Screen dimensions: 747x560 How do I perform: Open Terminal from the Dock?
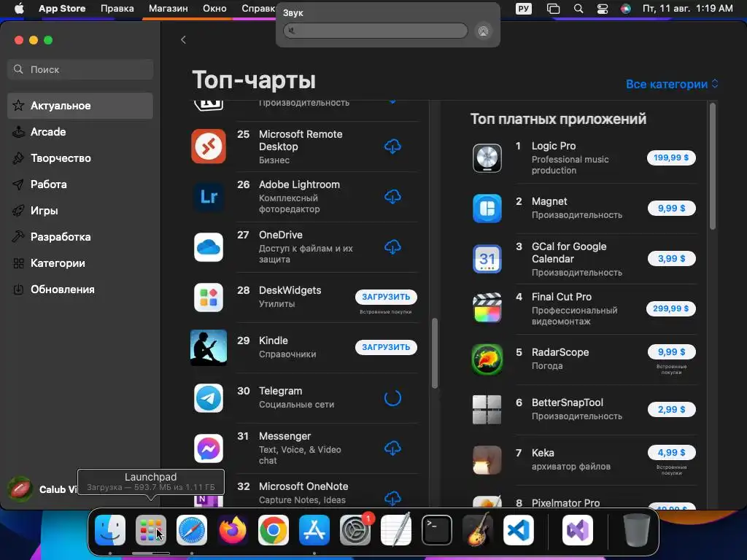pos(437,529)
